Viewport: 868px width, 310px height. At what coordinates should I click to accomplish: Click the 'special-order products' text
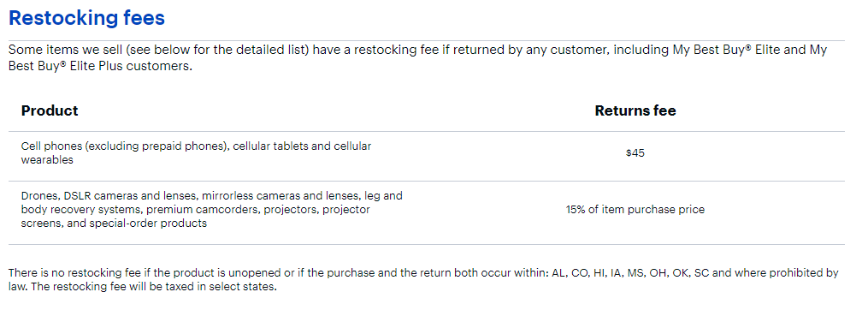coord(148,224)
